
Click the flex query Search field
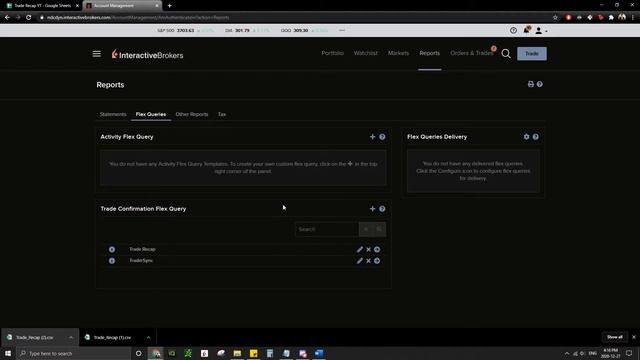pyautogui.click(x=327, y=229)
